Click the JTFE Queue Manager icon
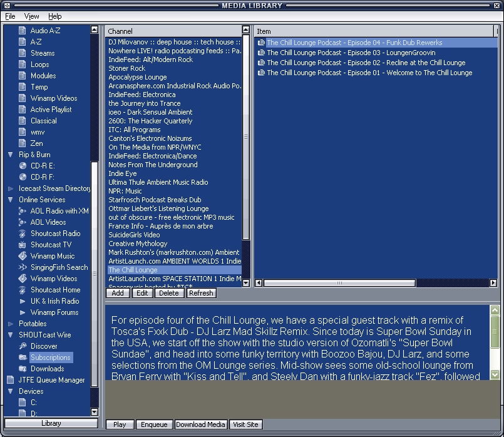This screenshot has height=437, width=504. pos(11,380)
